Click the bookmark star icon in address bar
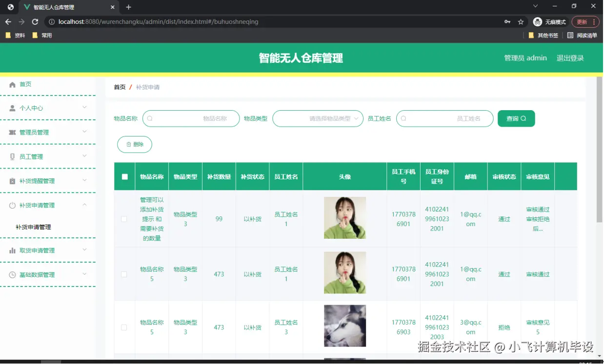604x364 pixels. tap(521, 22)
